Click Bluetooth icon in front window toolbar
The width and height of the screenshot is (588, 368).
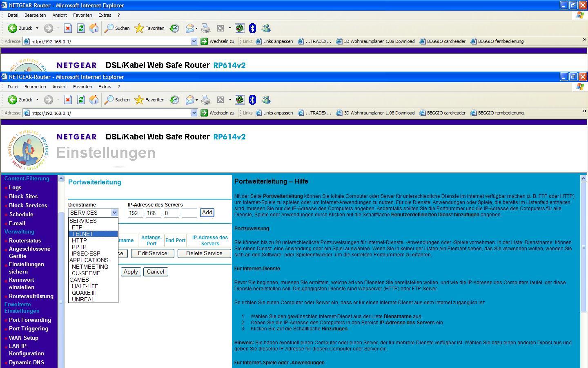[x=252, y=100]
